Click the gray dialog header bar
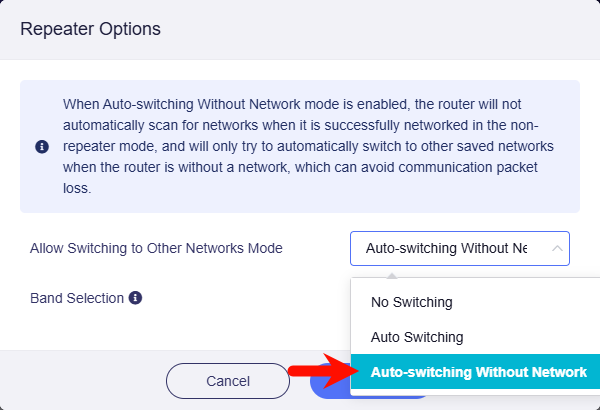The image size is (600, 410). pos(300,30)
